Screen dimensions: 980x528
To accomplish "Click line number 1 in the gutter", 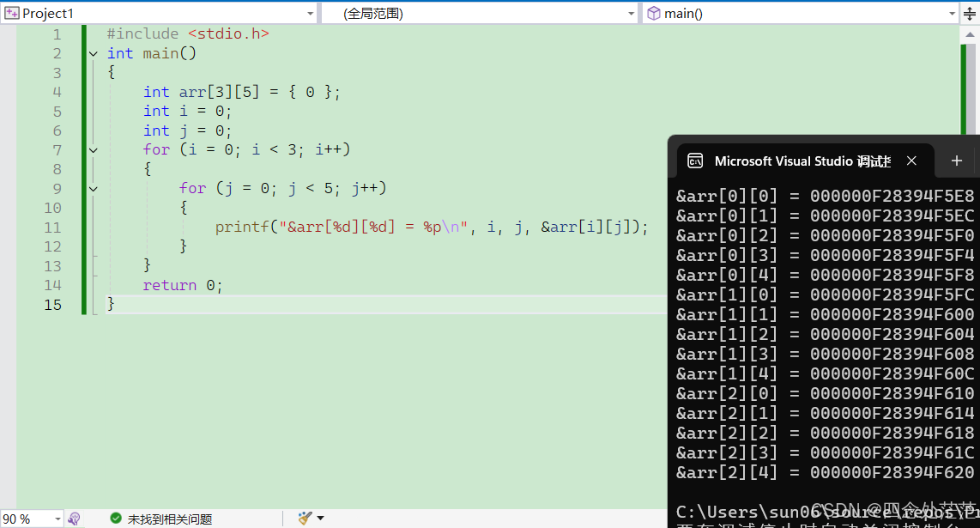I will pyautogui.click(x=57, y=34).
